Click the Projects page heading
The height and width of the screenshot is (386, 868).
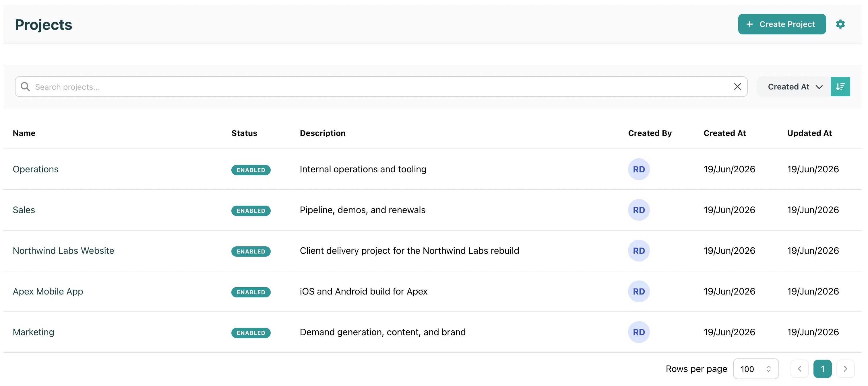pos(43,25)
